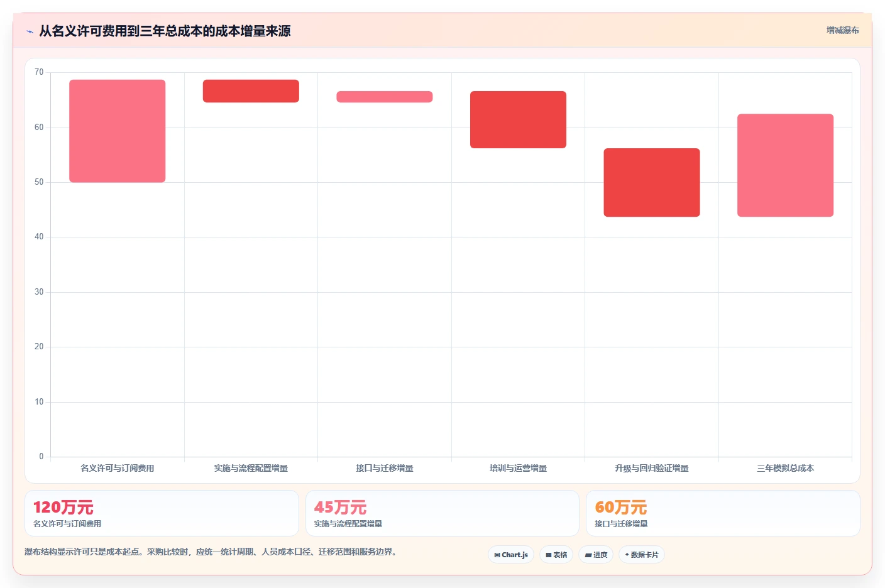
Task: Click x-axis label 培训与运营增量
Action: click(518, 468)
